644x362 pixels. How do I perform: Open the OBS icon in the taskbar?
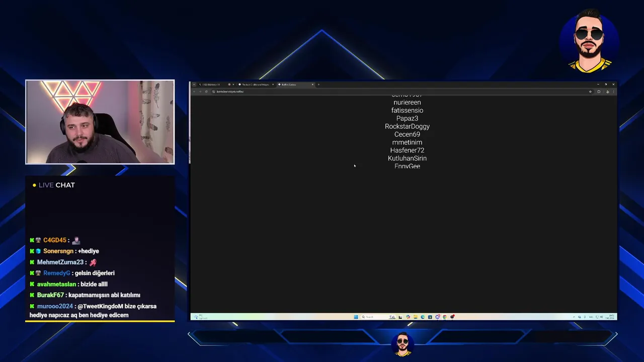(452, 317)
